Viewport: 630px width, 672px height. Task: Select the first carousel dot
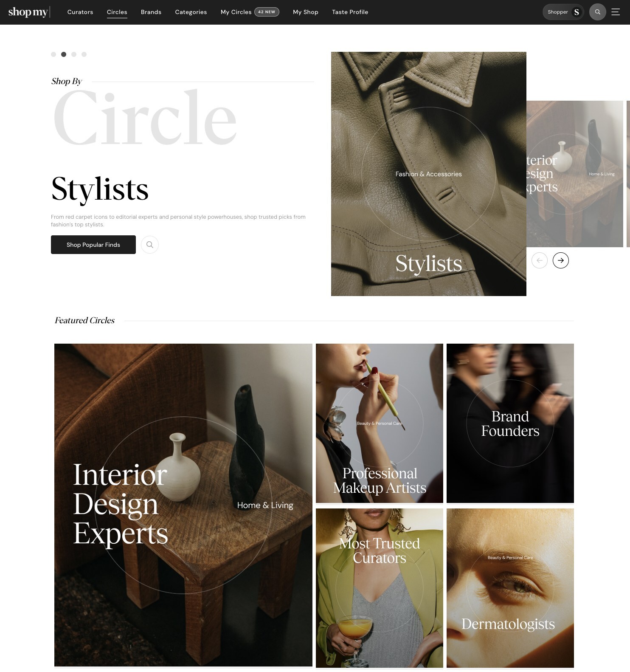coord(53,54)
